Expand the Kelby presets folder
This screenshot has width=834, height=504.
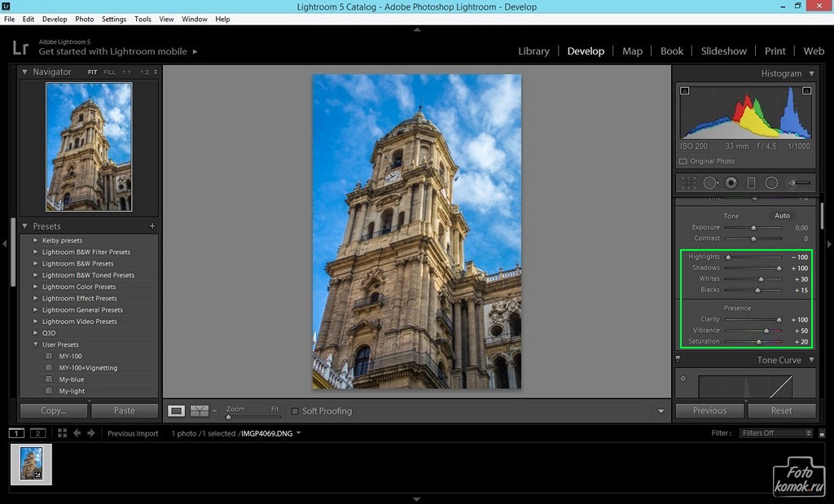coord(36,240)
